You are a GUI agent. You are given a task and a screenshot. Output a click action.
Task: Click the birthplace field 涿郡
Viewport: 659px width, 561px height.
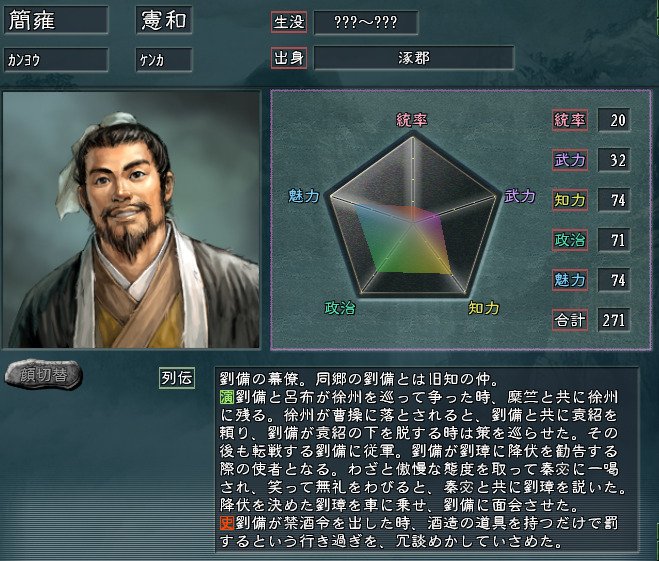pyautogui.click(x=414, y=58)
